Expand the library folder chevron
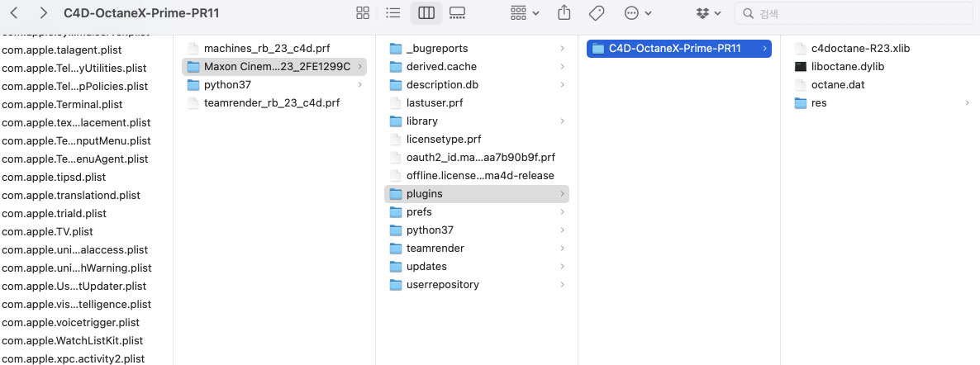Screen dimensions: 980x365 (563, 121)
